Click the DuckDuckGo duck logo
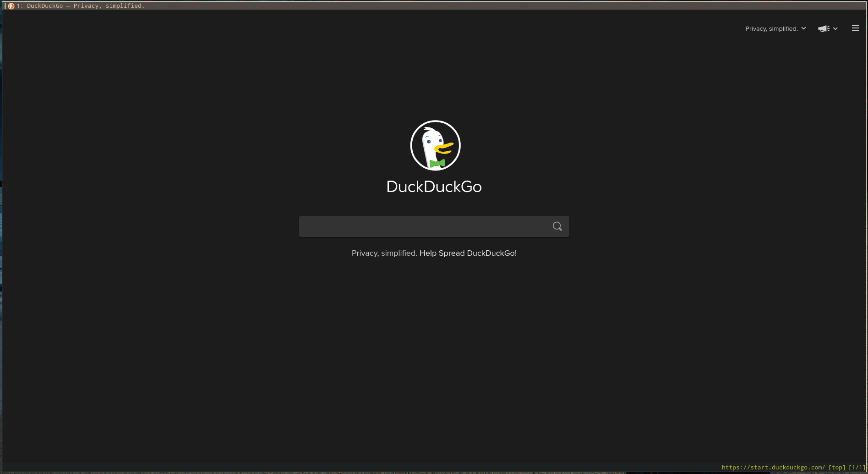868x474 pixels. tap(435, 145)
